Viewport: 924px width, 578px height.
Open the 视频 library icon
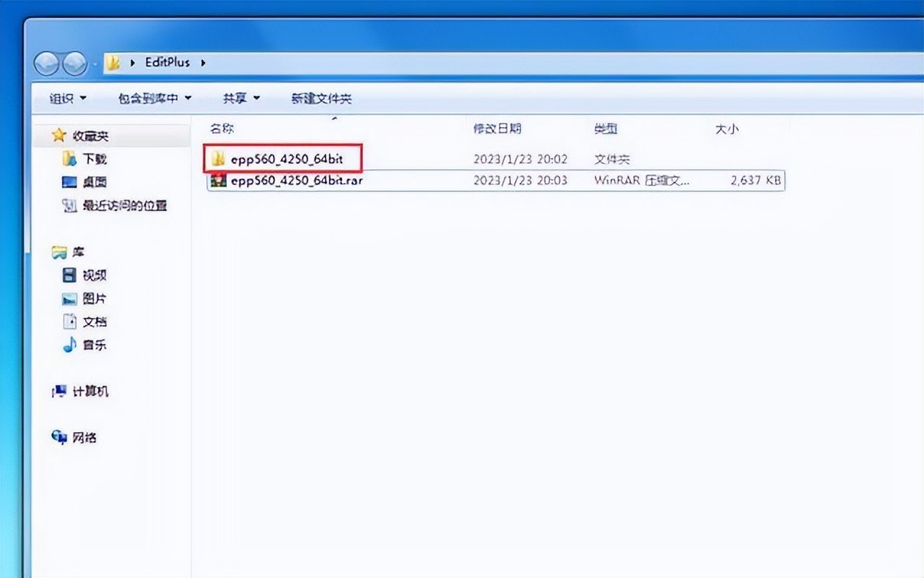click(95, 275)
